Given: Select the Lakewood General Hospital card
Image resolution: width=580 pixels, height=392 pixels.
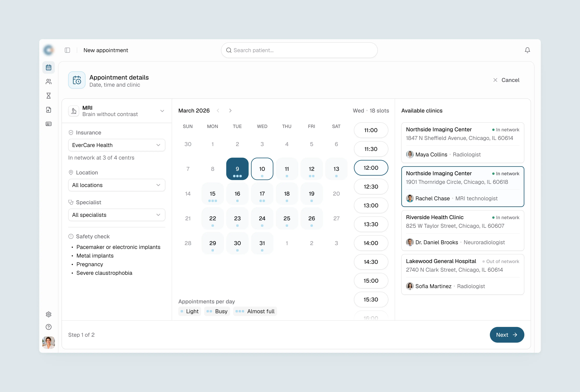Looking at the screenshot, I should pos(463,274).
